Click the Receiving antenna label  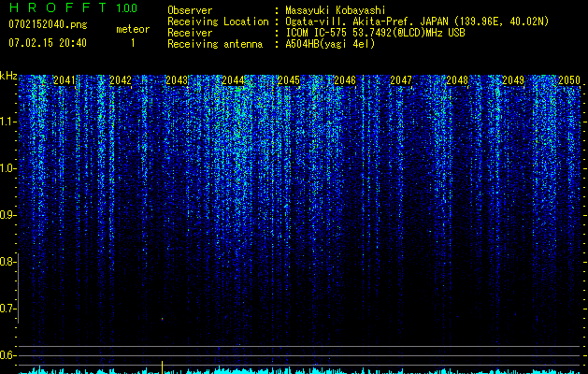point(215,44)
